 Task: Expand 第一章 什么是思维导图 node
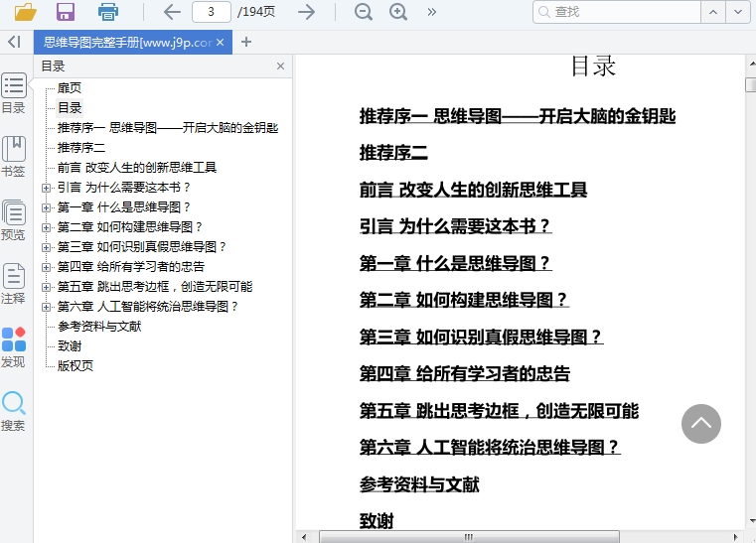point(47,207)
